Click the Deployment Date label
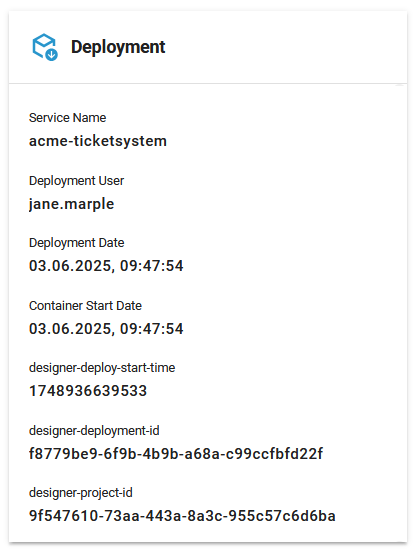The image size is (416, 553). [77, 243]
